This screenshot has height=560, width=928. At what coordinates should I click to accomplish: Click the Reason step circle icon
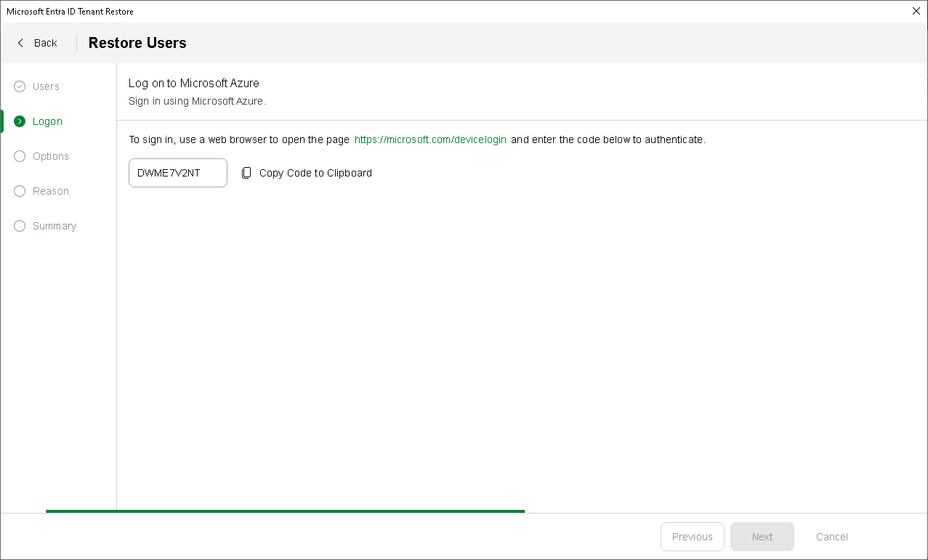coord(20,191)
